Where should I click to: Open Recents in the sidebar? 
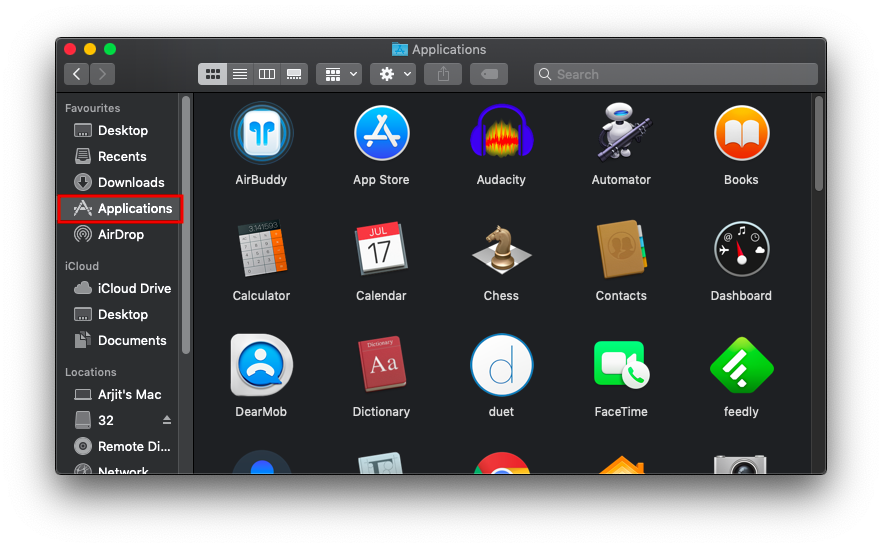(x=119, y=156)
